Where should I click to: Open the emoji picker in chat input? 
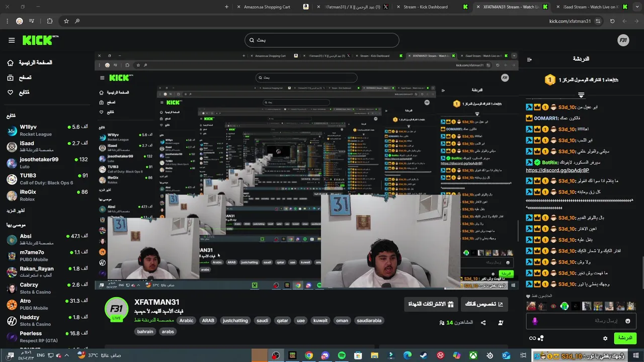click(627, 321)
